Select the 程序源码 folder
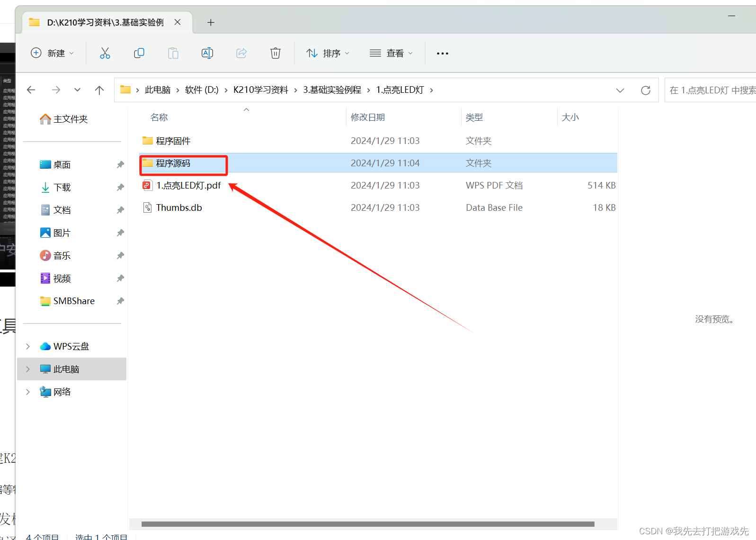 378,163
